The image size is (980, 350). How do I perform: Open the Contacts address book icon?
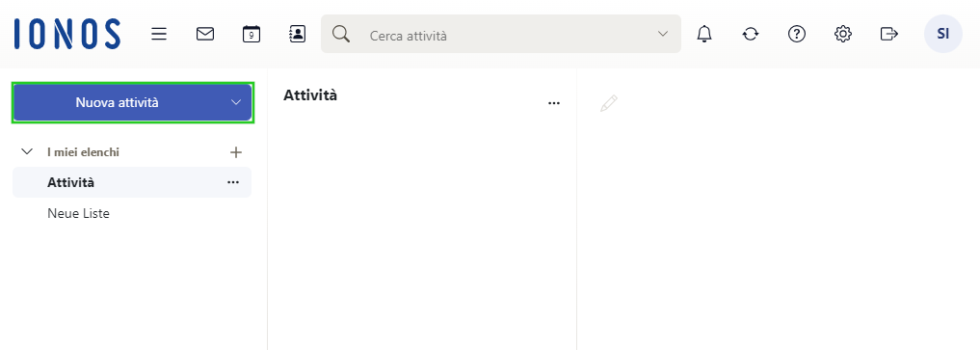click(x=298, y=34)
